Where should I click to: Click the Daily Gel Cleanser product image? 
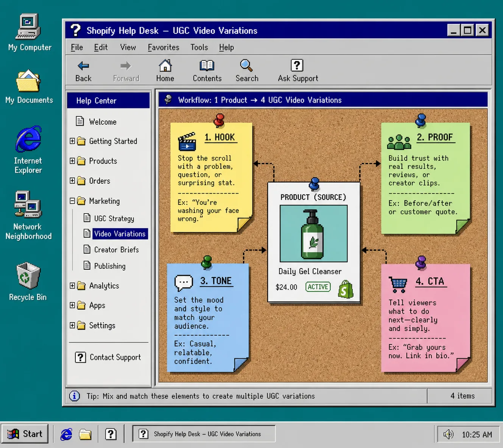point(313,233)
